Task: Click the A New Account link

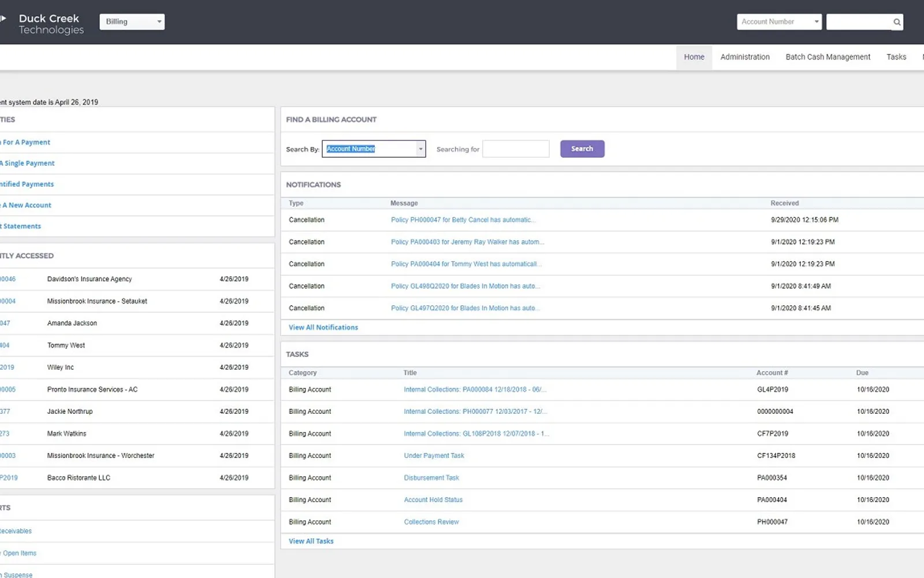Action: pos(27,205)
